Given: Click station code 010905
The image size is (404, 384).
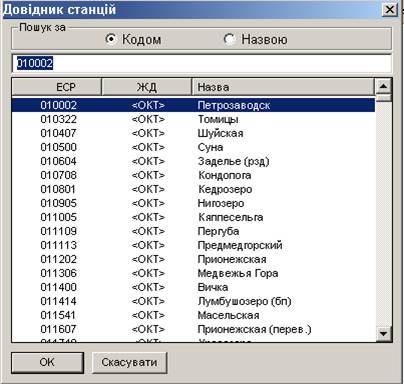Looking at the screenshot, I should pos(59,203).
